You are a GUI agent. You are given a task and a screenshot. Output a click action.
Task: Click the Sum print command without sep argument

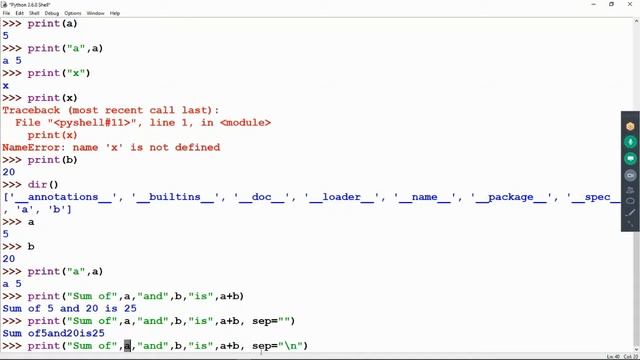click(123, 296)
